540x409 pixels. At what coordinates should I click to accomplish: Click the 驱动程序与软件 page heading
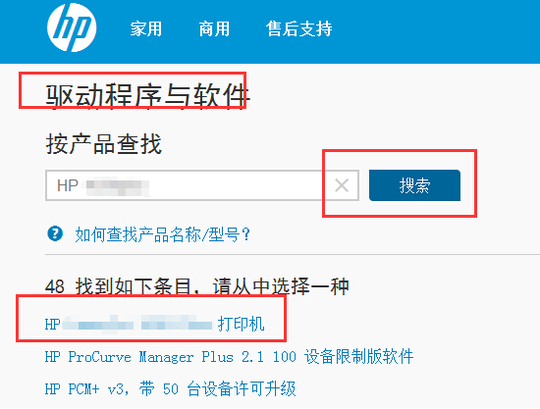(x=147, y=95)
